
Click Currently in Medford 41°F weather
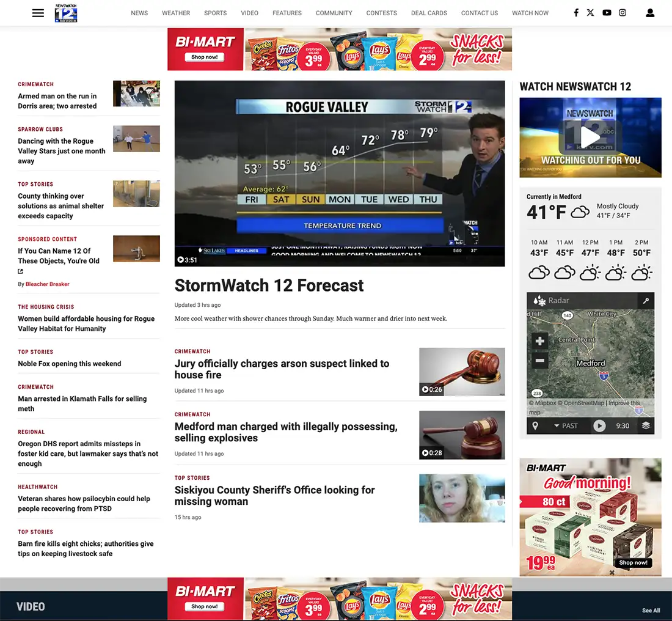[x=590, y=207]
